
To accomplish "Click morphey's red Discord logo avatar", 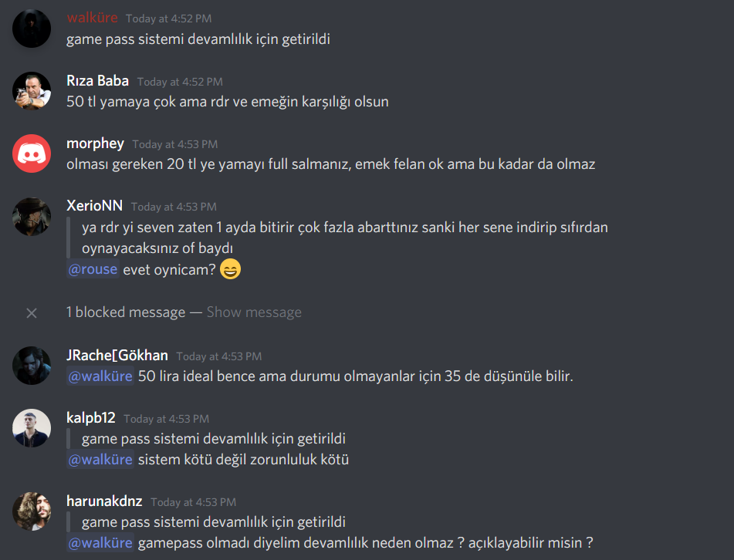I will tap(32, 153).
